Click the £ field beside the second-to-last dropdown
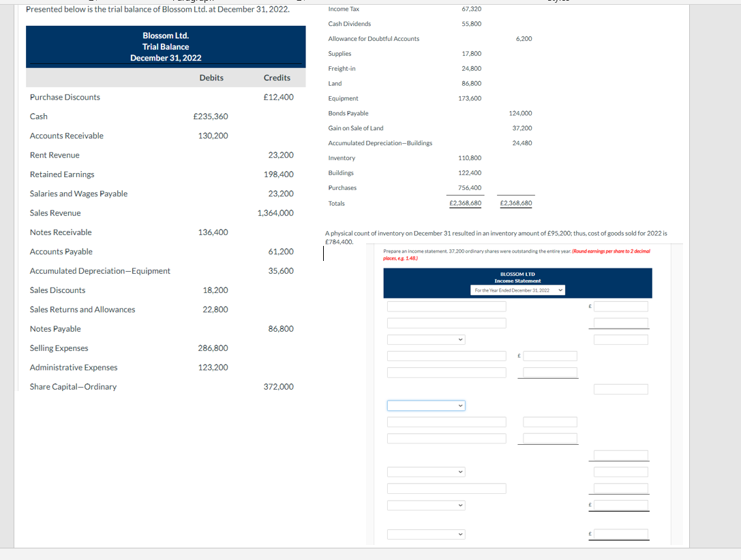The image size is (741, 560). pyautogui.click(x=620, y=505)
